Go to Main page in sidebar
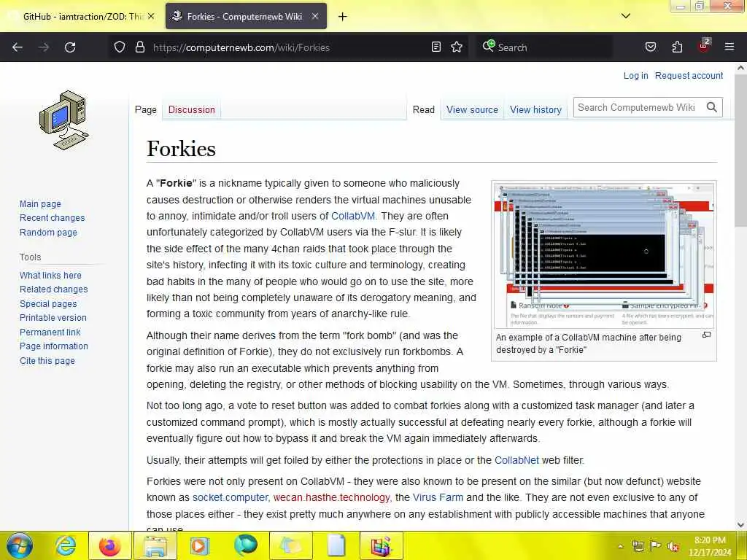Image resolution: width=747 pixels, height=560 pixels. (41, 204)
